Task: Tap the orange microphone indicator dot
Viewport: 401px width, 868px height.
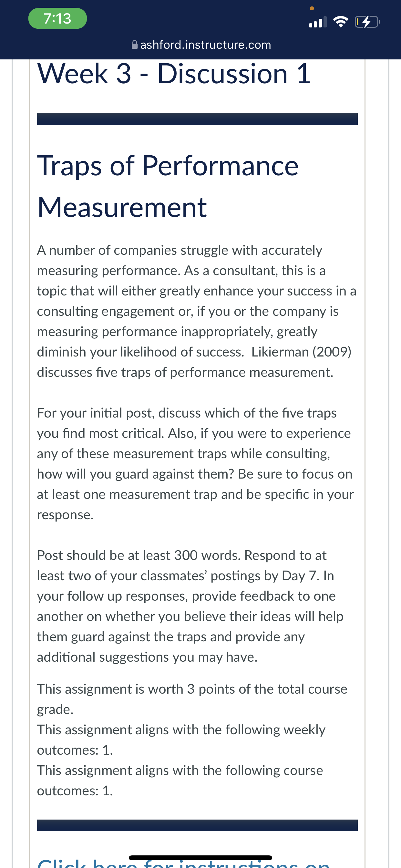Action: point(312,8)
